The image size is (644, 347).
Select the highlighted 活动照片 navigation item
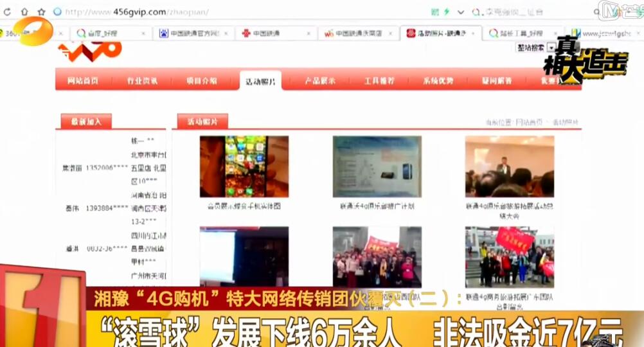point(260,82)
